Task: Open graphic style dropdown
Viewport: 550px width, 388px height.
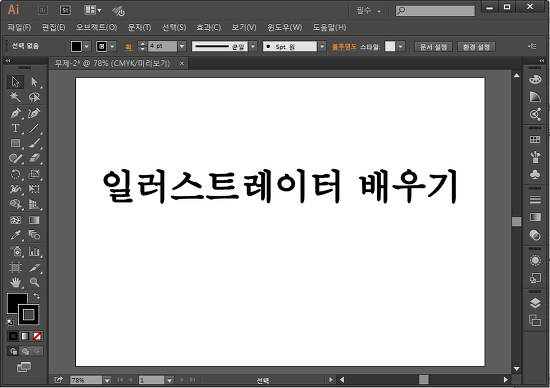Action: [x=401, y=46]
